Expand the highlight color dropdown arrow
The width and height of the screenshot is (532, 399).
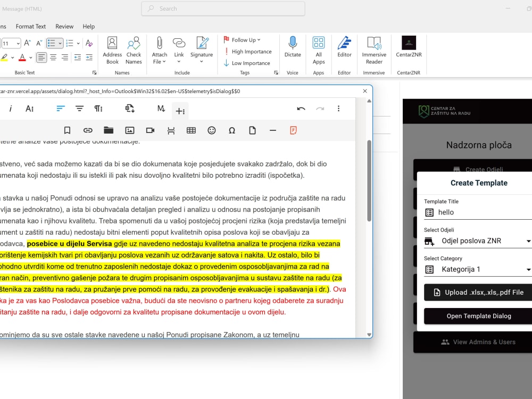point(13,57)
